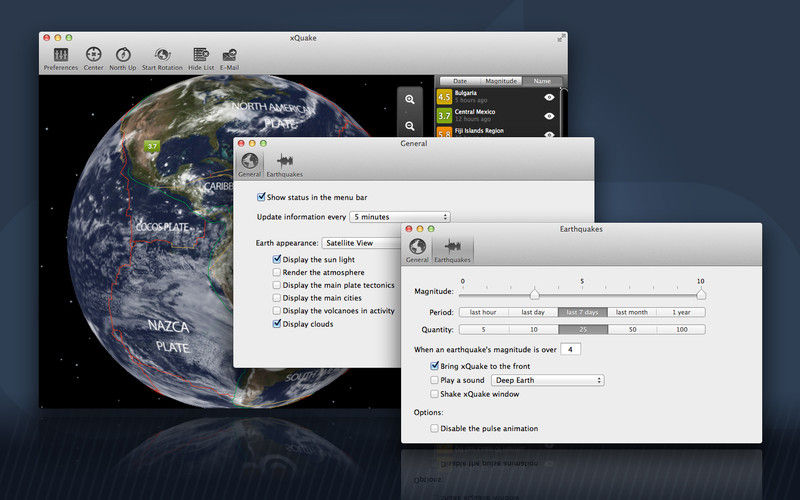Select period last month
800x500 pixels.
[x=632, y=312]
